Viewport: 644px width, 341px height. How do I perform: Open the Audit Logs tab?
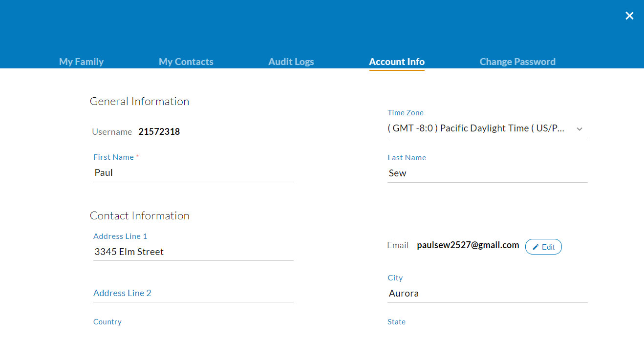pos(291,62)
